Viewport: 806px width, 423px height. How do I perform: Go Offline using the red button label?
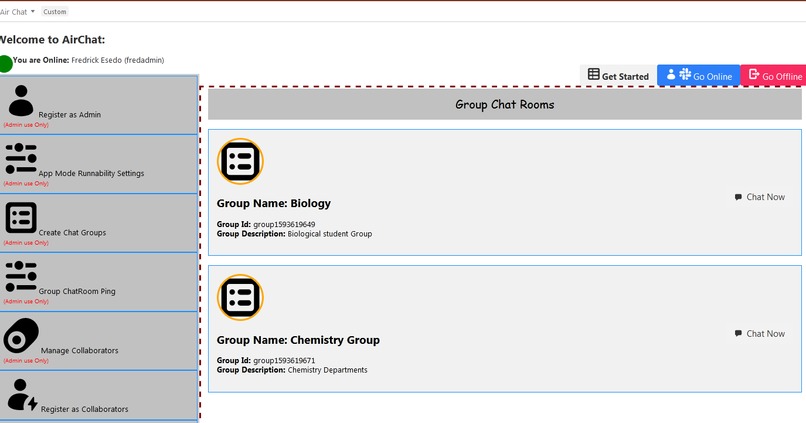click(x=782, y=77)
